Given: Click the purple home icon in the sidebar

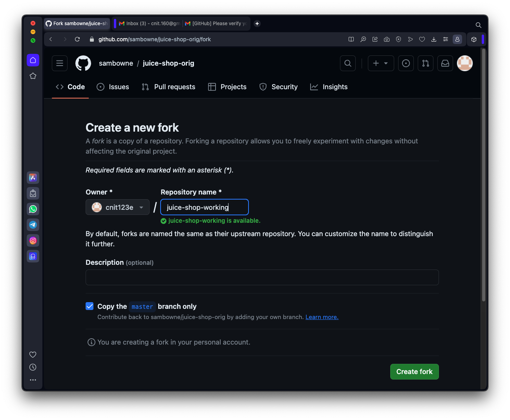Looking at the screenshot, I should [x=33, y=60].
